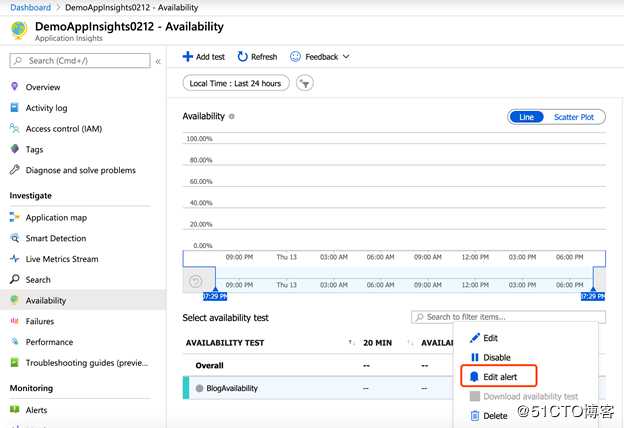
Task: Click the Access control (IAM) people icon
Action: click(14, 128)
